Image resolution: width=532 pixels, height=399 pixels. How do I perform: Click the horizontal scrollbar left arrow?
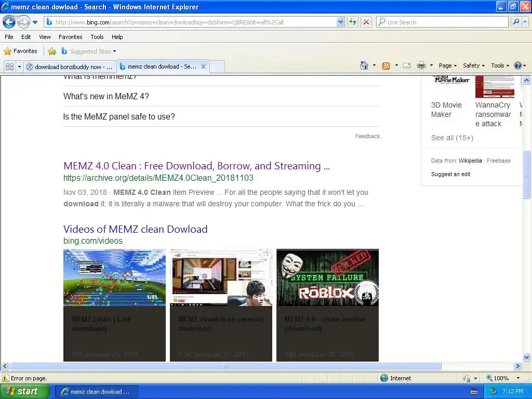pyautogui.click(x=5, y=366)
